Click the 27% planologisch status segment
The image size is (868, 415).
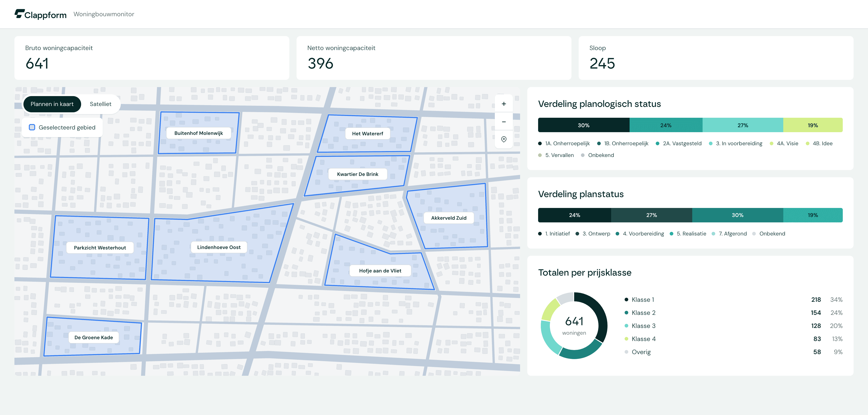click(x=743, y=125)
